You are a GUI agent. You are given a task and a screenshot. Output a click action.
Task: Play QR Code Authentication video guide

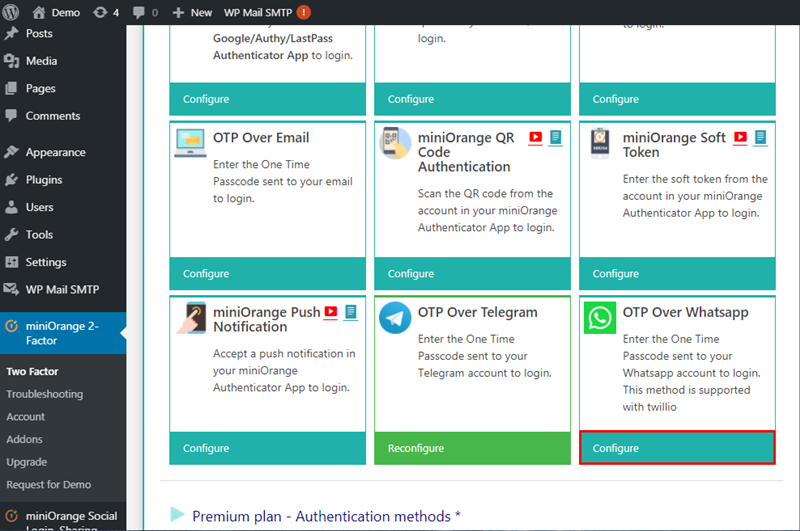[535, 138]
